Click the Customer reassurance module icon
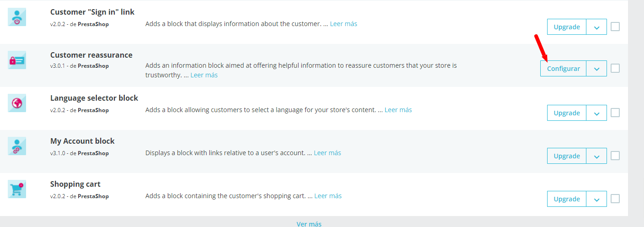Image resolution: width=644 pixels, height=227 pixels. click(17, 60)
